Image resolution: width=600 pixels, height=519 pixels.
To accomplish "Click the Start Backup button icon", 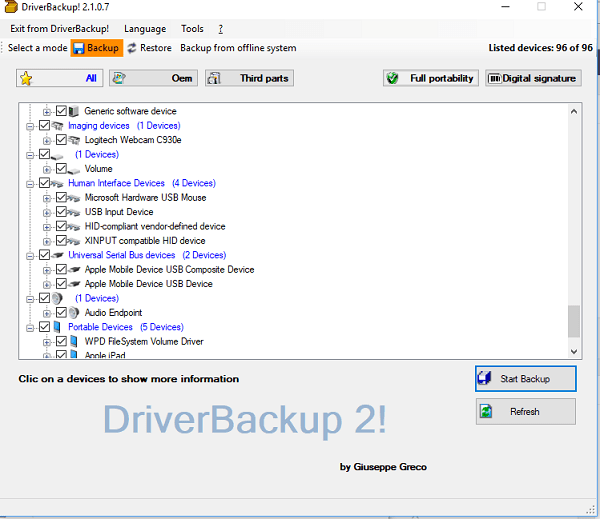I will [x=484, y=378].
